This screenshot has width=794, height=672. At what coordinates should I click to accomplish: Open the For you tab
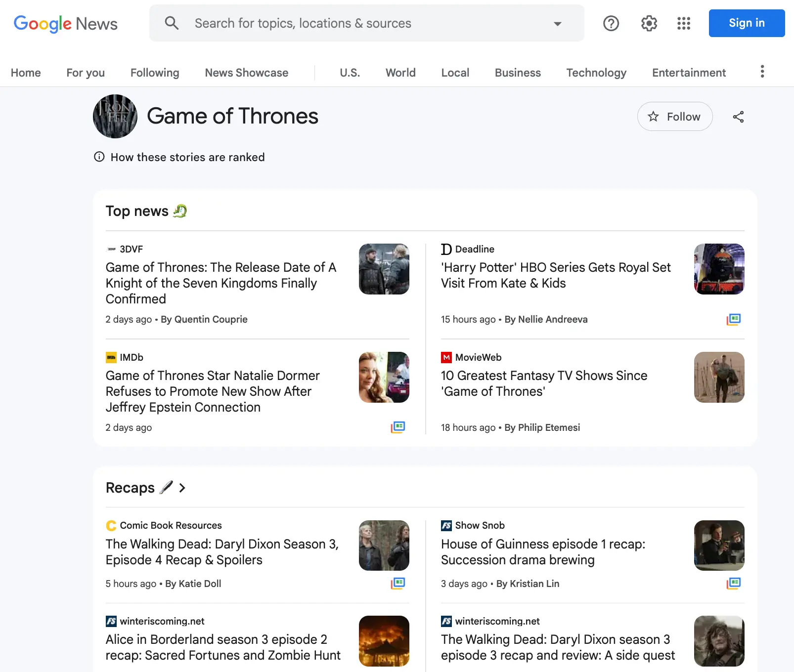click(86, 73)
